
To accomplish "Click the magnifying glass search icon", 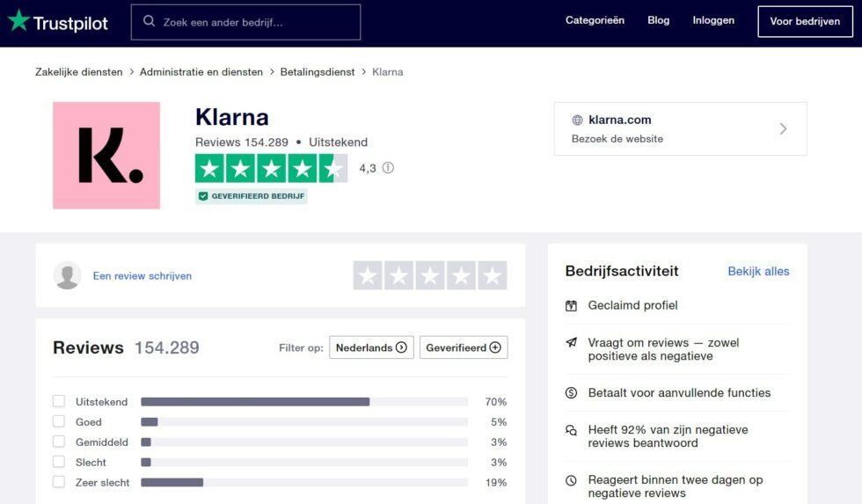I will 150,22.
